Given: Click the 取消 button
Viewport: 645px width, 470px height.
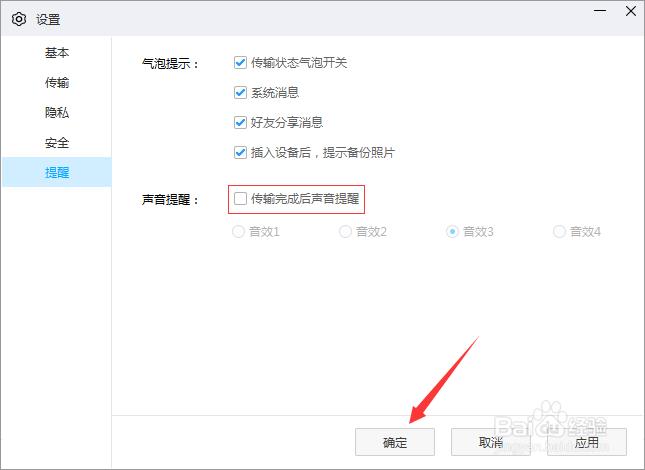Looking at the screenshot, I should click(x=491, y=442).
